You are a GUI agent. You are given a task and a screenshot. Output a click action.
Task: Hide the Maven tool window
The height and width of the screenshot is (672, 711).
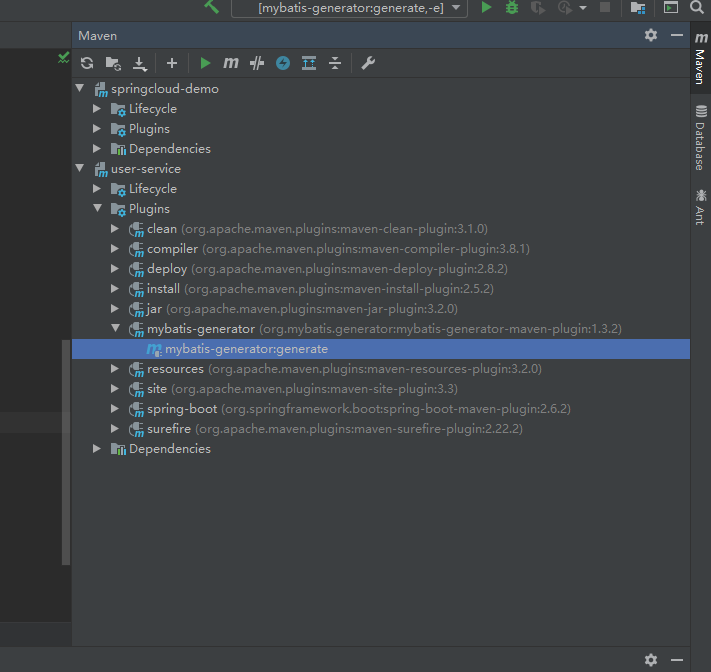tap(677, 35)
